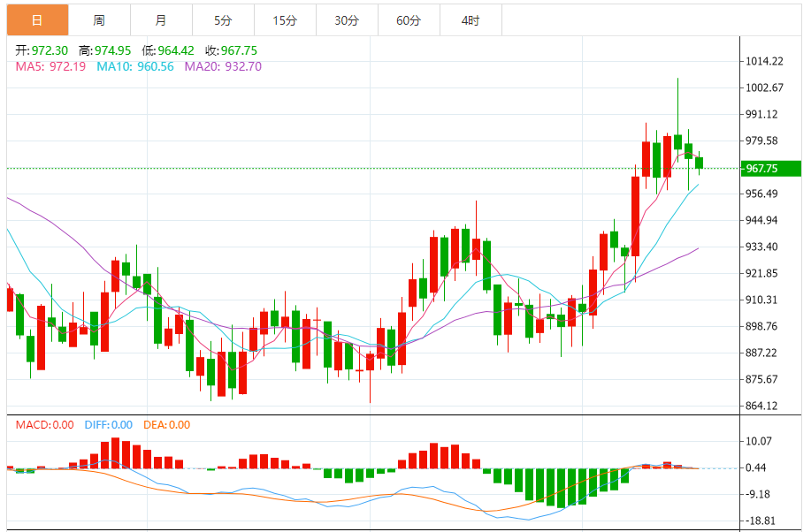
Task: Select the 日 daily chart tab
Action: [37, 20]
